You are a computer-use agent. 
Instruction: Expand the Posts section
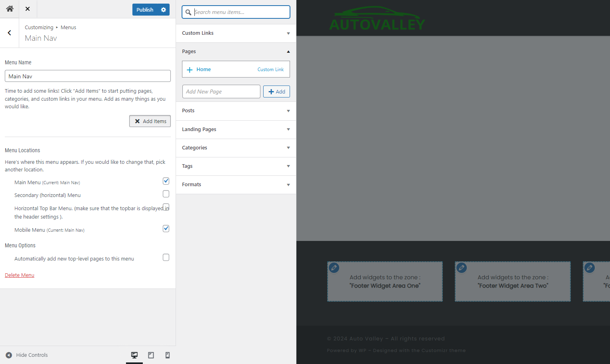(x=236, y=111)
